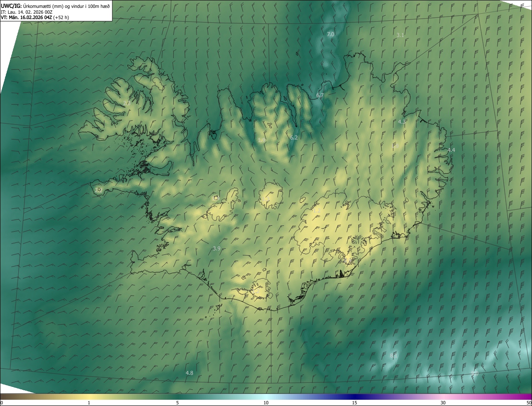
Task: Click the title 'Úrkomumætti (mm) og vindur í 100m hæð'
Action: coord(66,5)
